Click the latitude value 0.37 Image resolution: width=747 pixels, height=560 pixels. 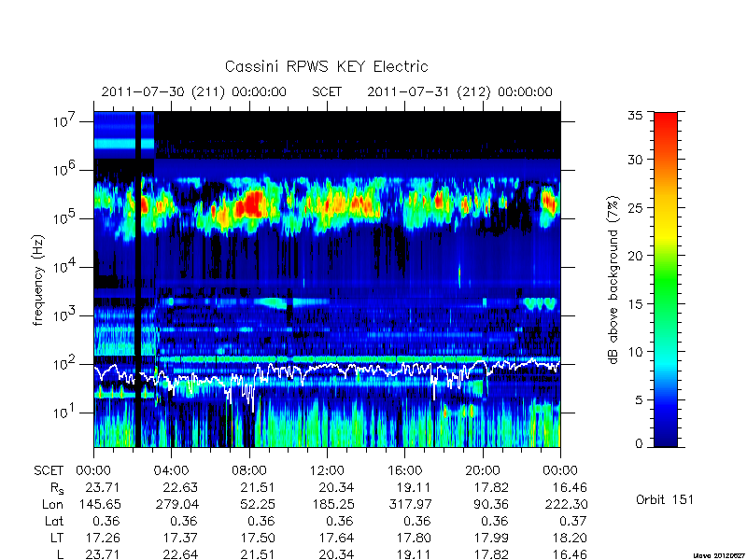tap(572, 522)
